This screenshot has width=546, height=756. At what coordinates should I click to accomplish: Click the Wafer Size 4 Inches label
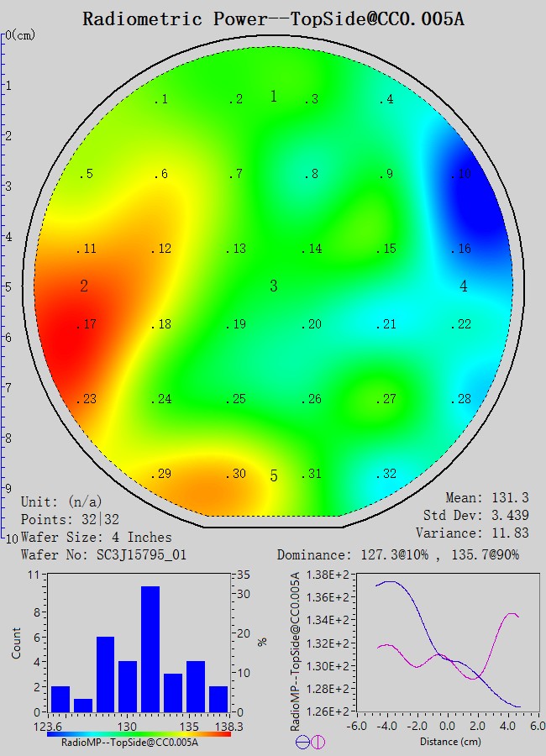[96, 538]
